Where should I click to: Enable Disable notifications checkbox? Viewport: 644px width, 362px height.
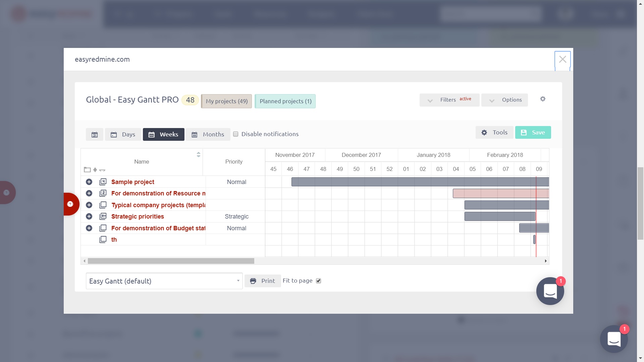(236, 134)
